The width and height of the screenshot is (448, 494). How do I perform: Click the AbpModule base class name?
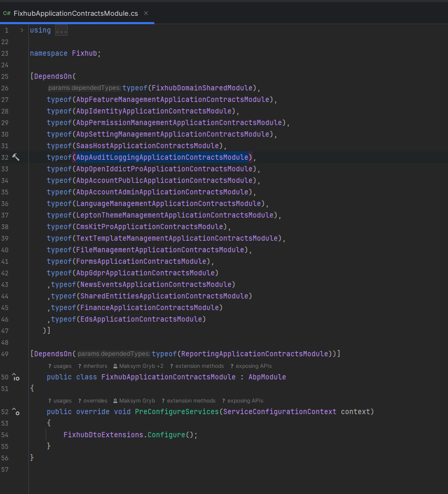click(267, 377)
